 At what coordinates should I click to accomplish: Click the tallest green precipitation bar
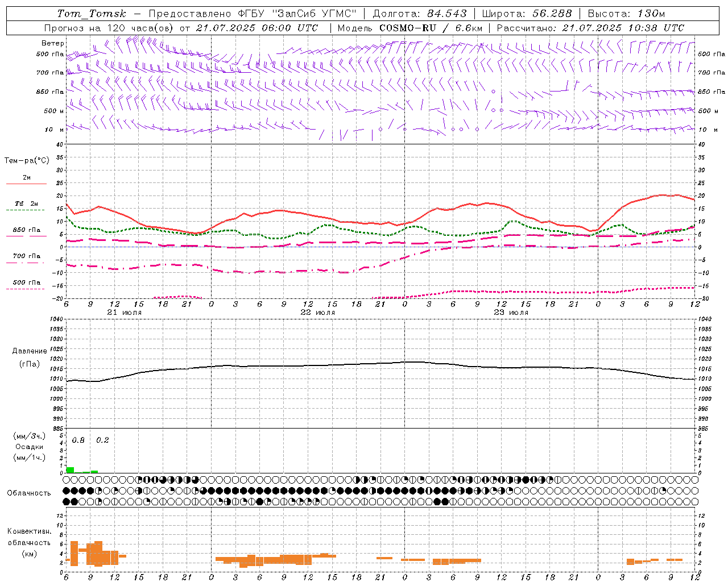click(x=70, y=469)
